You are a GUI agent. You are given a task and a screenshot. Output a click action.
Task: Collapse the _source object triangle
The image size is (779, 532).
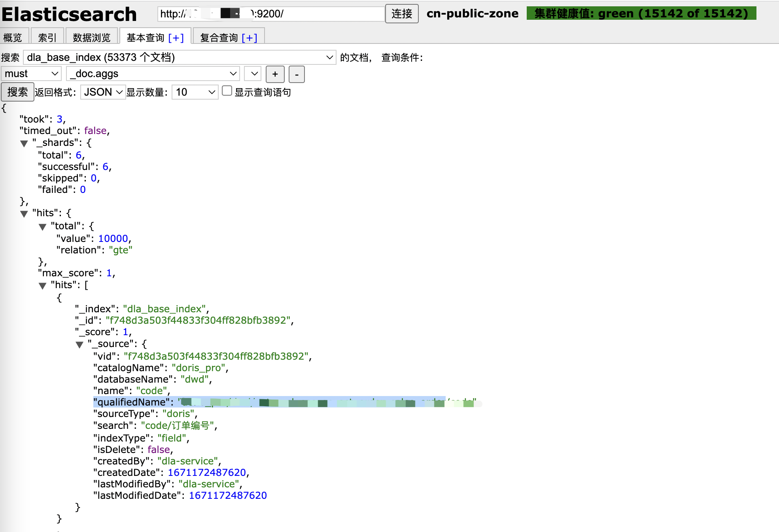(79, 345)
